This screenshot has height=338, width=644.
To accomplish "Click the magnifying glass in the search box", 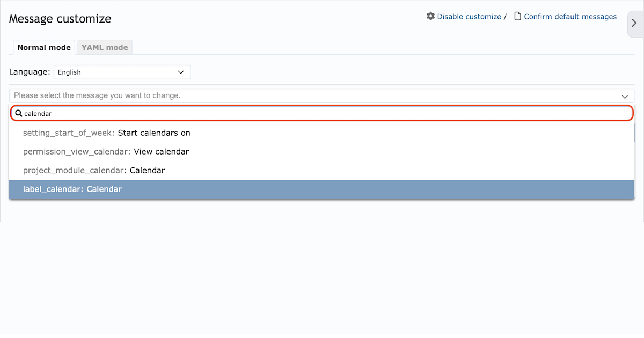I will click(19, 113).
